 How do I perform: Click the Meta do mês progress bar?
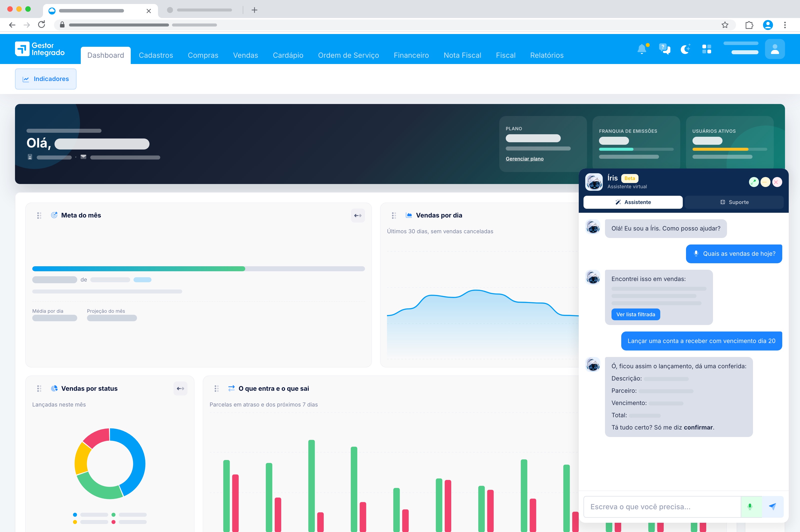[198, 269]
